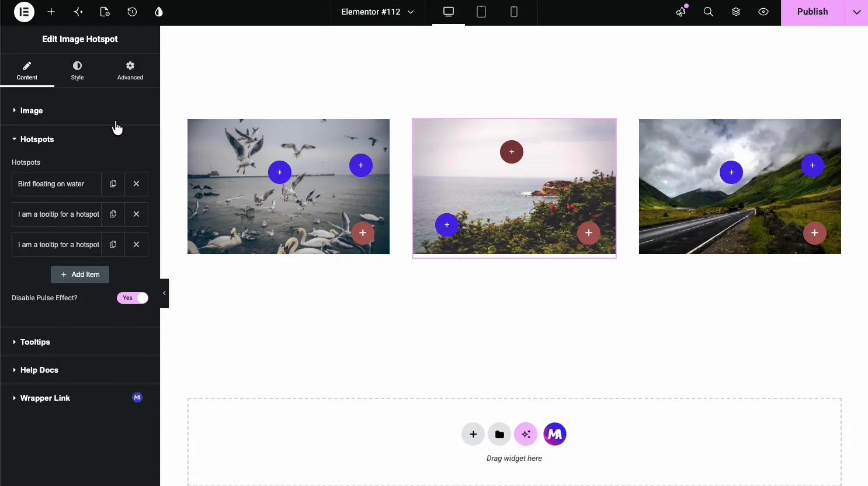Expand the Image section

[80, 110]
